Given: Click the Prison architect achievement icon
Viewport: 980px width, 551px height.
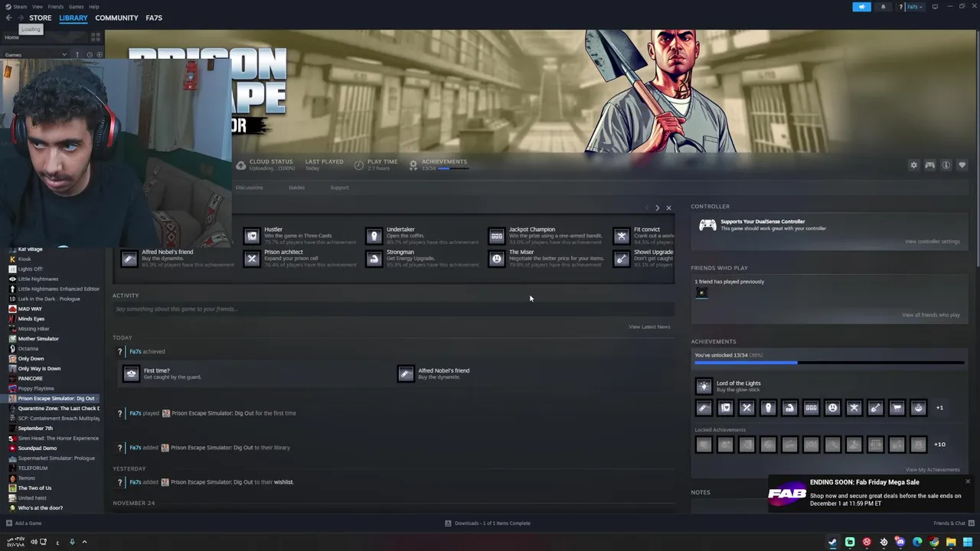Looking at the screenshot, I should (251, 259).
